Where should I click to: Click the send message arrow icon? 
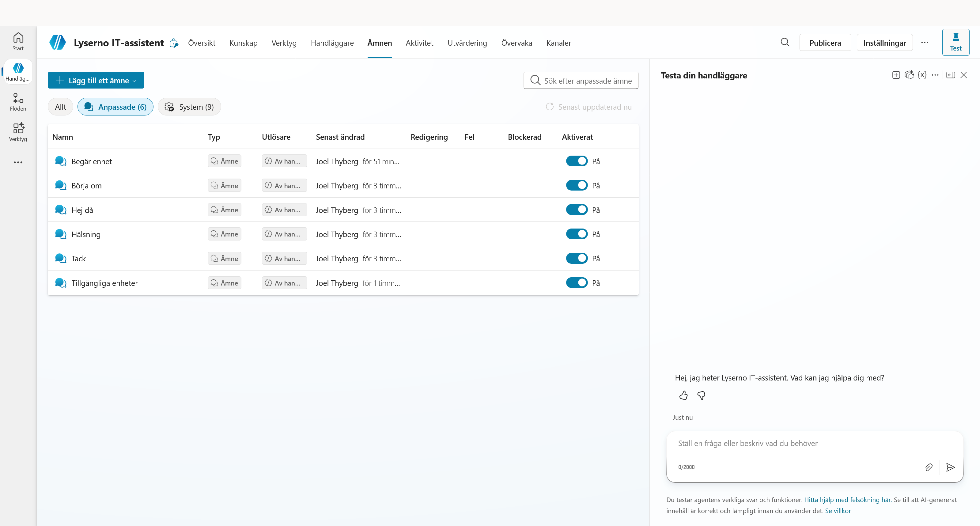(x=950, y=467)
